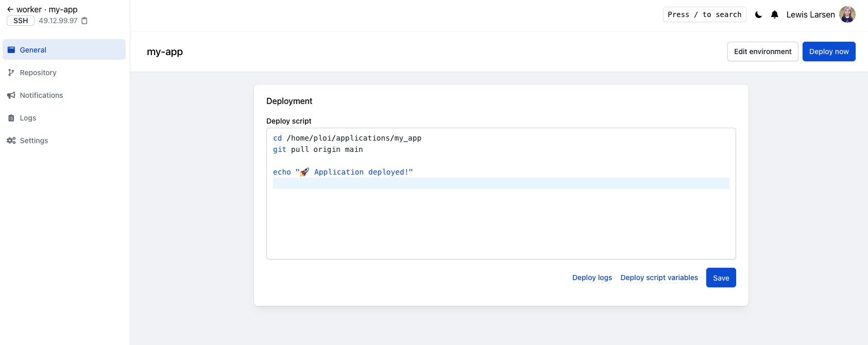868x345 pixels.
Task: Click the Deployment card title
Action: point(290,101)
